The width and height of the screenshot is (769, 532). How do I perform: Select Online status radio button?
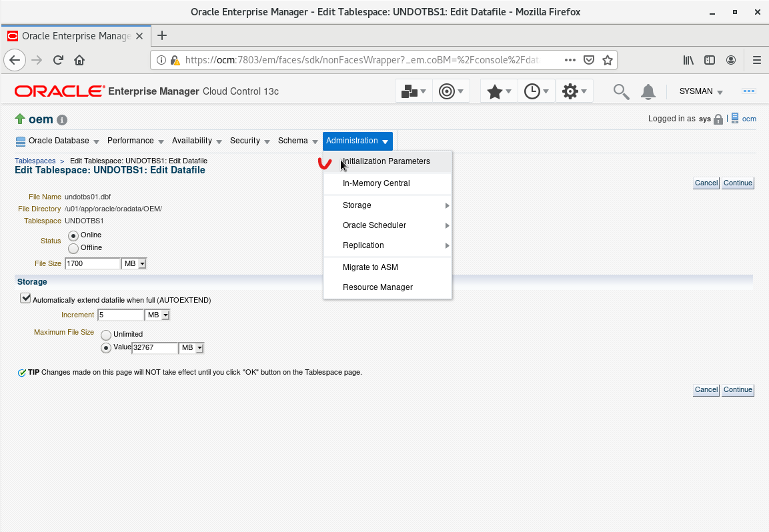coord(73,236)
